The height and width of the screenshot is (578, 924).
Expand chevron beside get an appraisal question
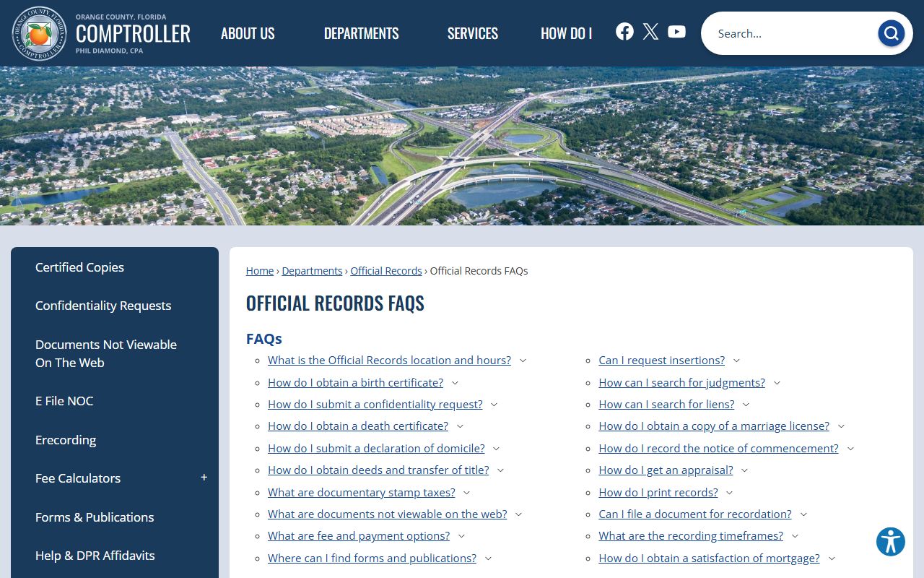coord(744,470)
